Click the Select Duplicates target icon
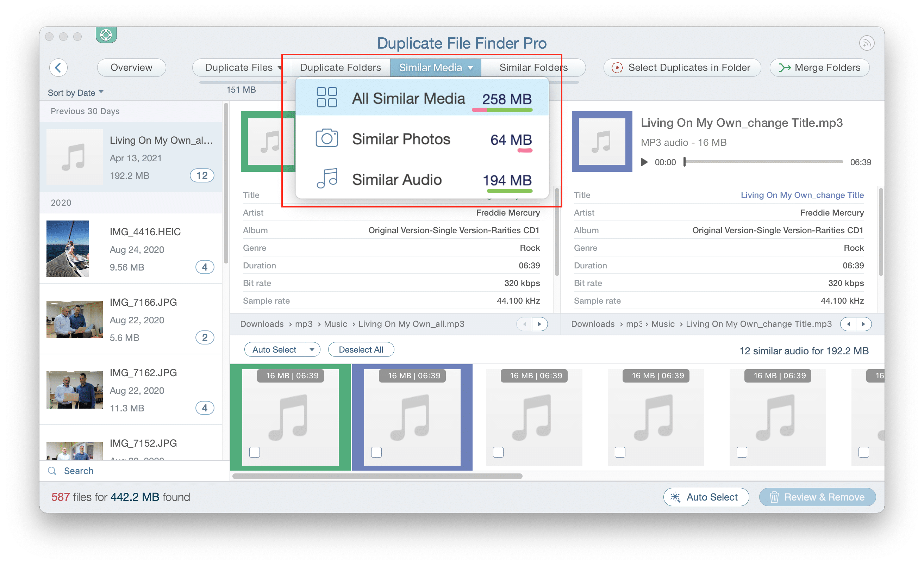Screen dimensions: 924x565 click(x=617, y=68)
